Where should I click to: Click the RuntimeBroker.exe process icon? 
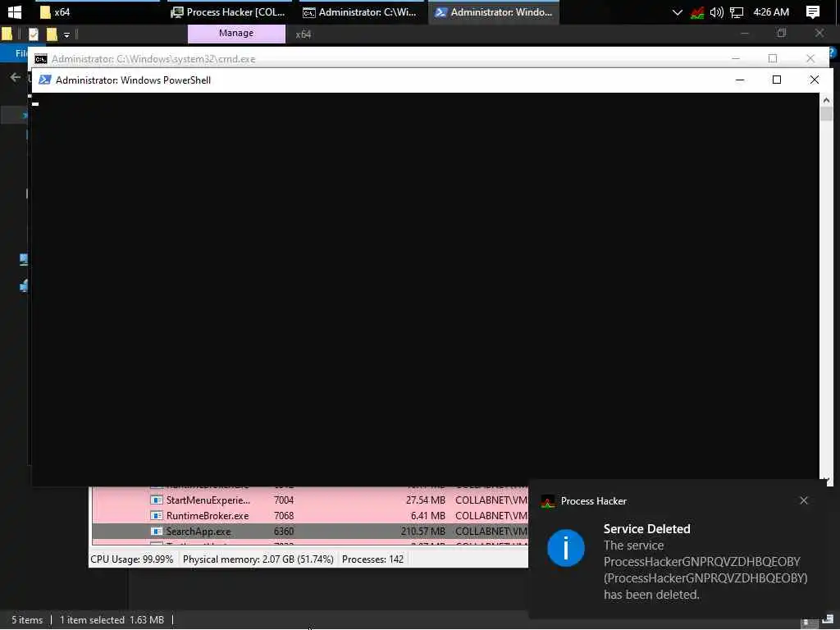coord(157,515)
